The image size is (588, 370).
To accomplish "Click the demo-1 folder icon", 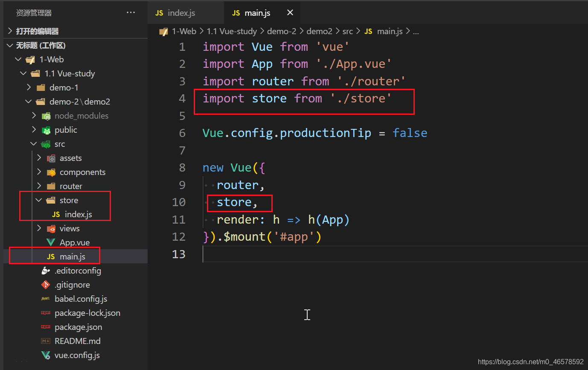I will click(41, 87).
